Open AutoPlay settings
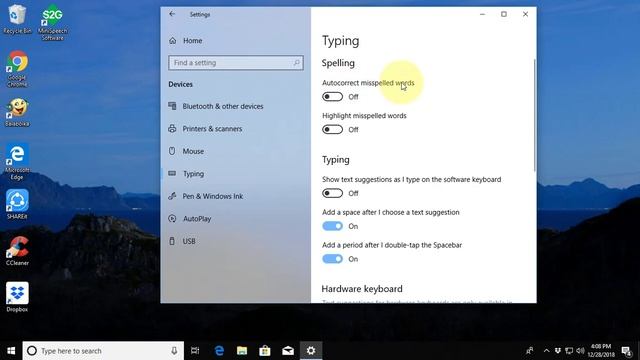 pyautogui.click(x=190, y=218)
